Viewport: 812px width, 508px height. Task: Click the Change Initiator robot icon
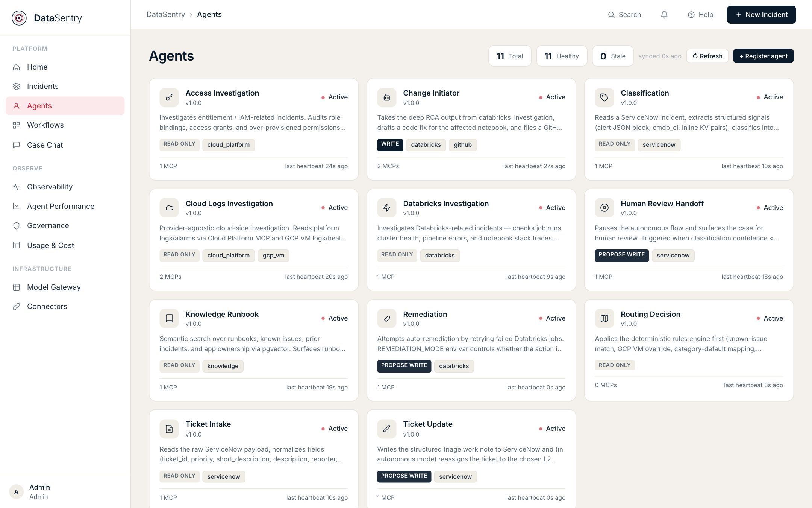coord(387,97)
